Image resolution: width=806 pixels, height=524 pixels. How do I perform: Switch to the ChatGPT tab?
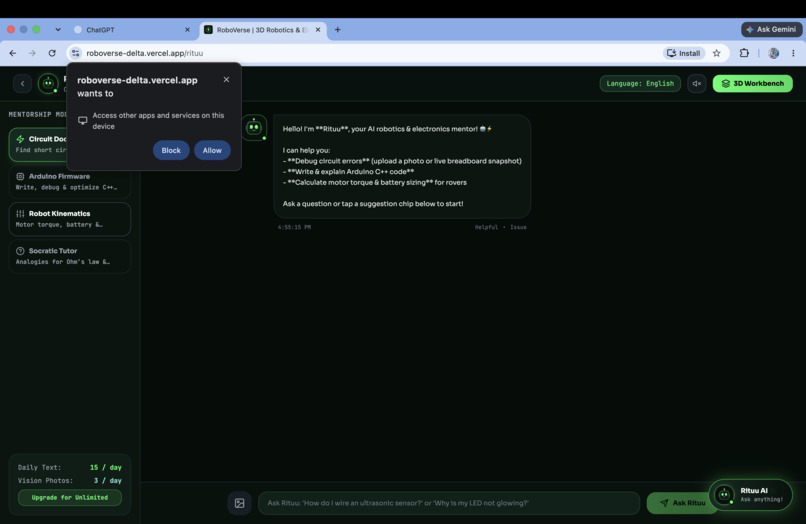click(x=131, y=30)
